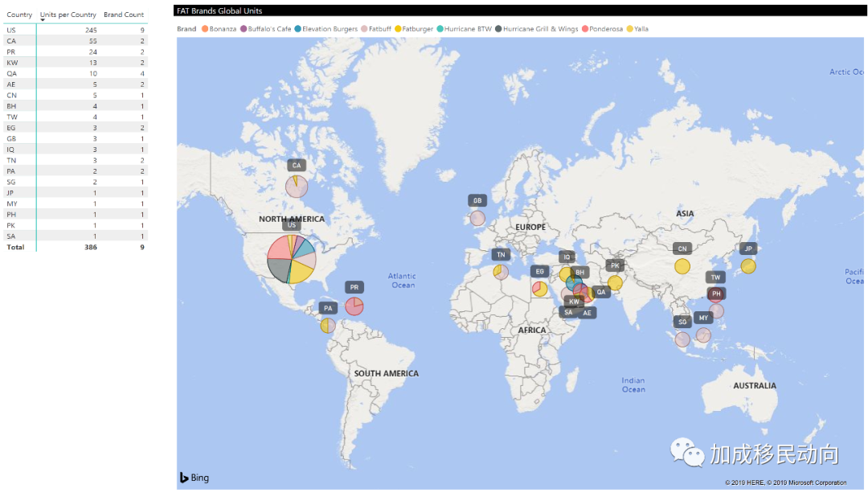Select the PK row in country table
The height and width of the screenshot is (493, 868).
76,225
